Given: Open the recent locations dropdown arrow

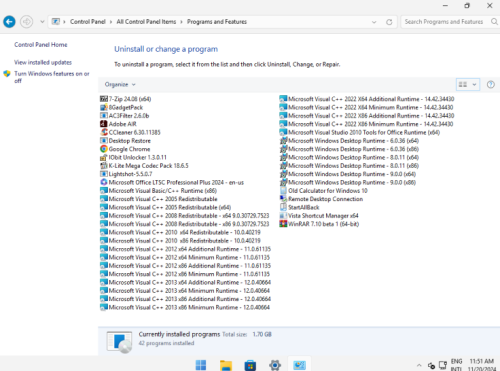Looking at the screenshot, I should point(42,22).
